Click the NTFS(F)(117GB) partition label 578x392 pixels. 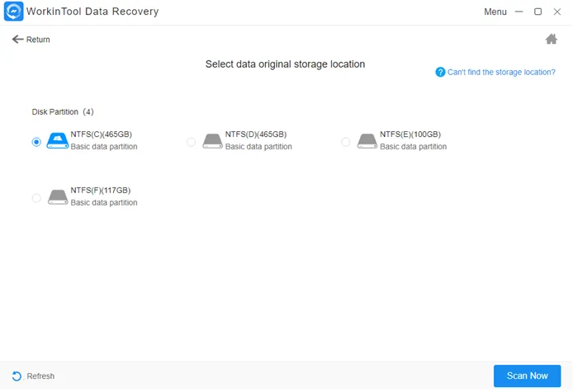100,190
